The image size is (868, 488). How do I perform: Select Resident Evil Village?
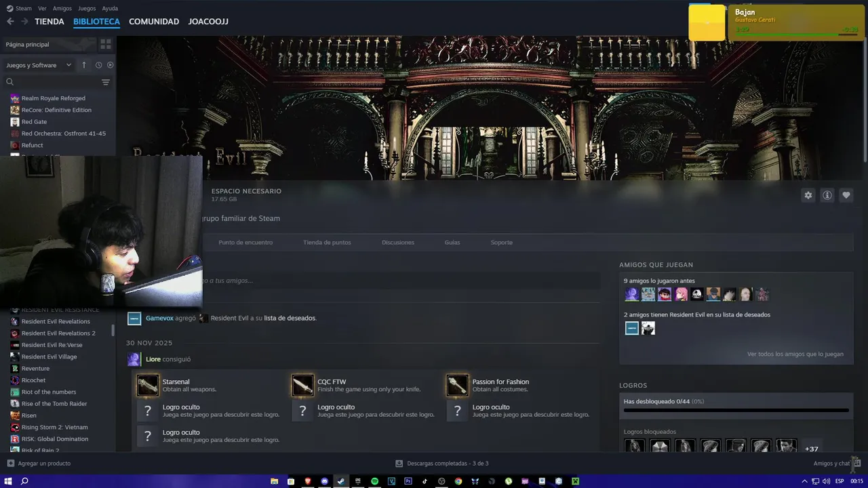[49, 357]
